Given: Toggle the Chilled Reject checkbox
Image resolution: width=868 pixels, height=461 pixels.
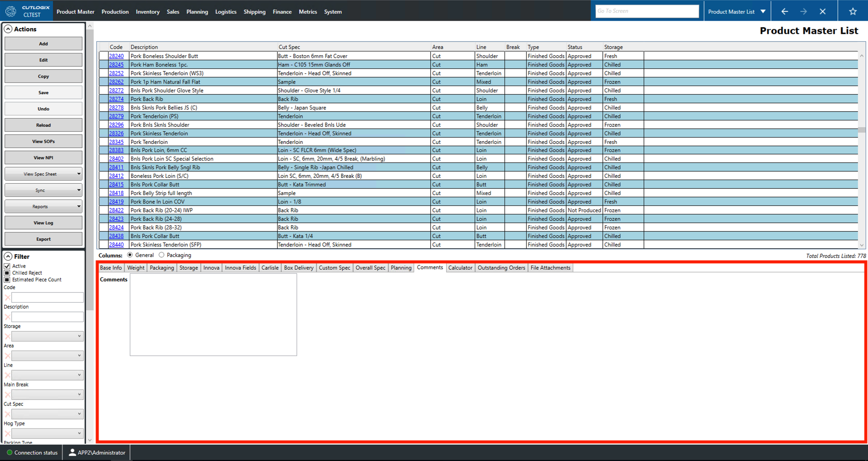Looking at the screenshot, I should [7, 272].
